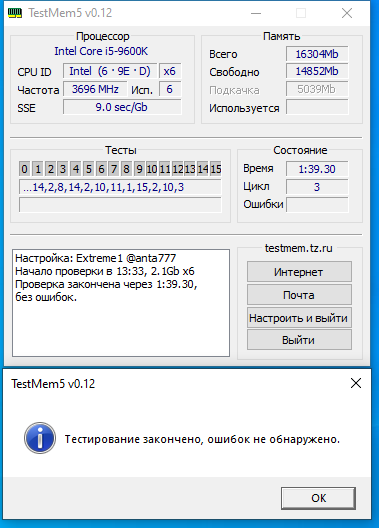Close the TestMem5 main window
Viewport: 379px width, 528px height.
click(347, 13)
